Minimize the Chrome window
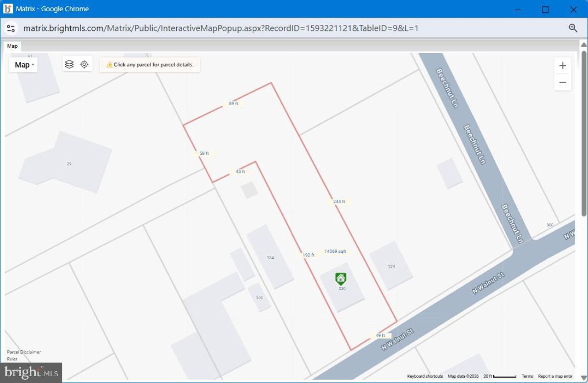This screenshot has width=588, height=383. click(x=518, y=9)
